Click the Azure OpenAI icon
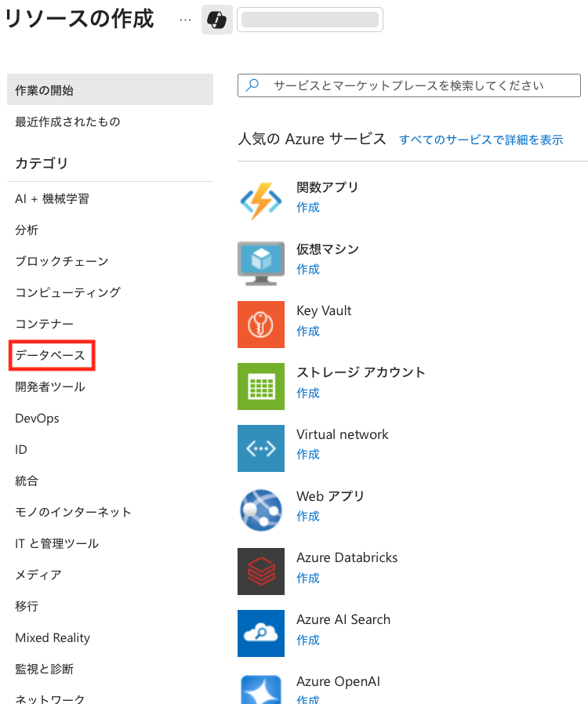Image resolution: width=588 pixels, height=704 pixels. click(x=261, y=690)
